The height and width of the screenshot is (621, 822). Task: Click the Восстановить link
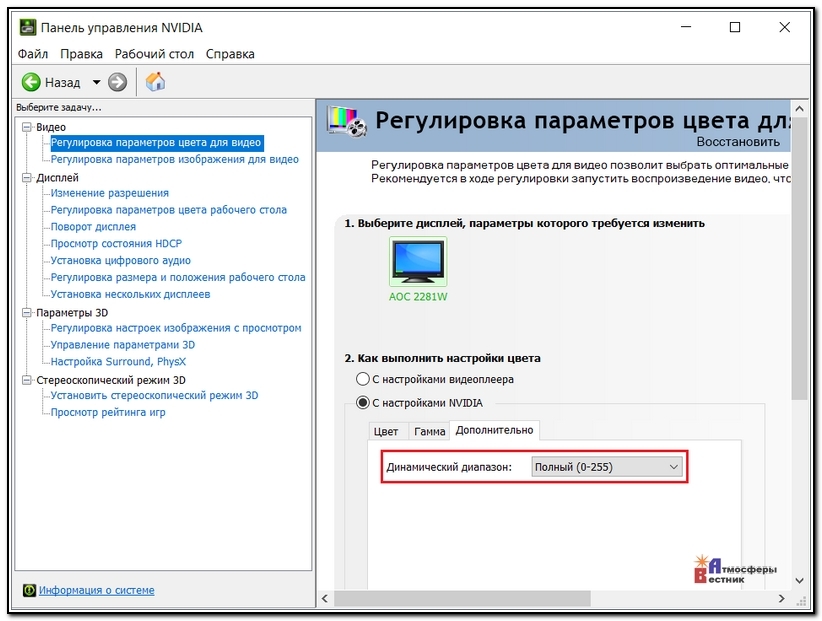(738, 142)
